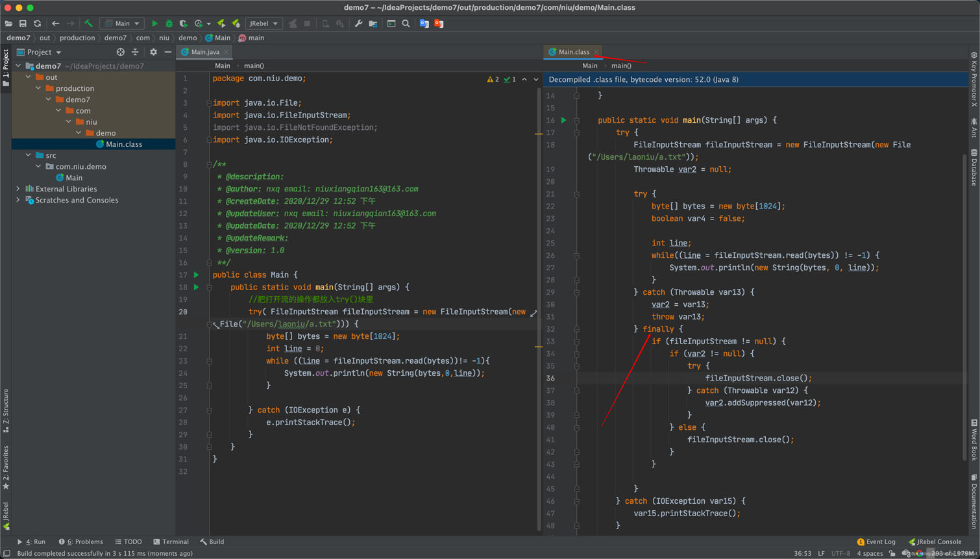Click the 4 spaces indent status
The image size is (980, 559).
(x=870, y=553)
